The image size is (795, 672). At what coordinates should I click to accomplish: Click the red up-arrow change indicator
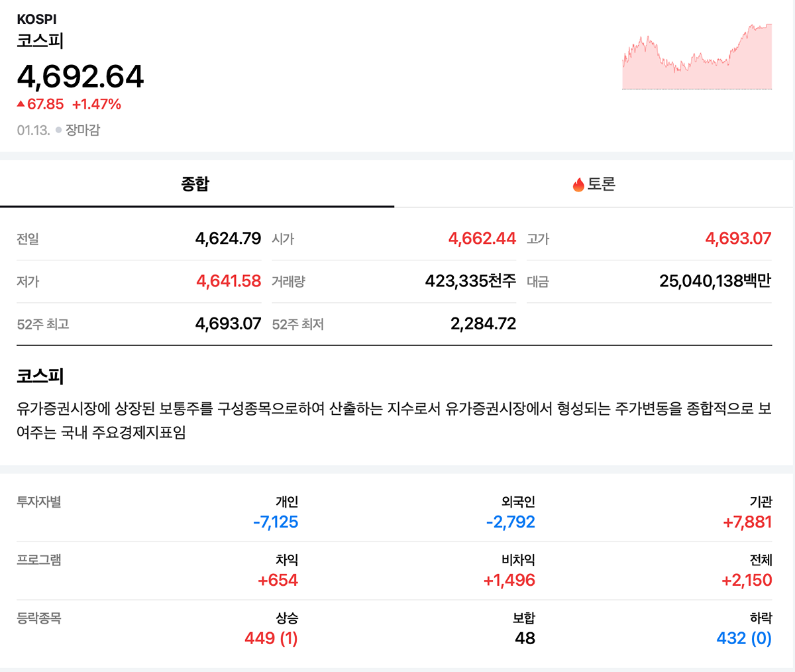pyautogui.click(x=21, y=104)
